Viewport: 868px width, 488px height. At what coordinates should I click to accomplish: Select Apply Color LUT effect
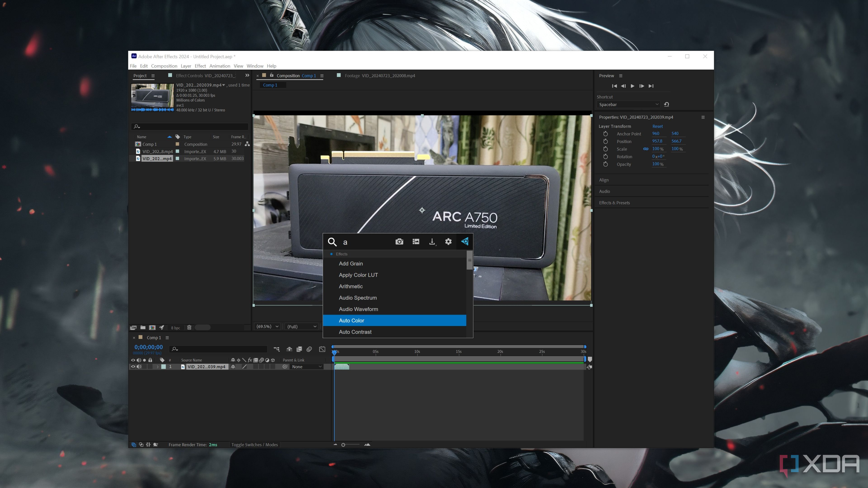394,275
